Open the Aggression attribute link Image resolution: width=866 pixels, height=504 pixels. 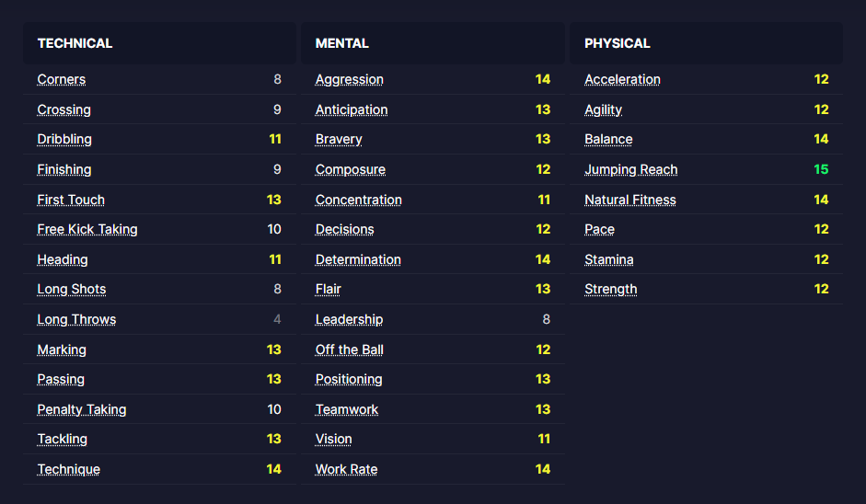[x=350, y=79]
